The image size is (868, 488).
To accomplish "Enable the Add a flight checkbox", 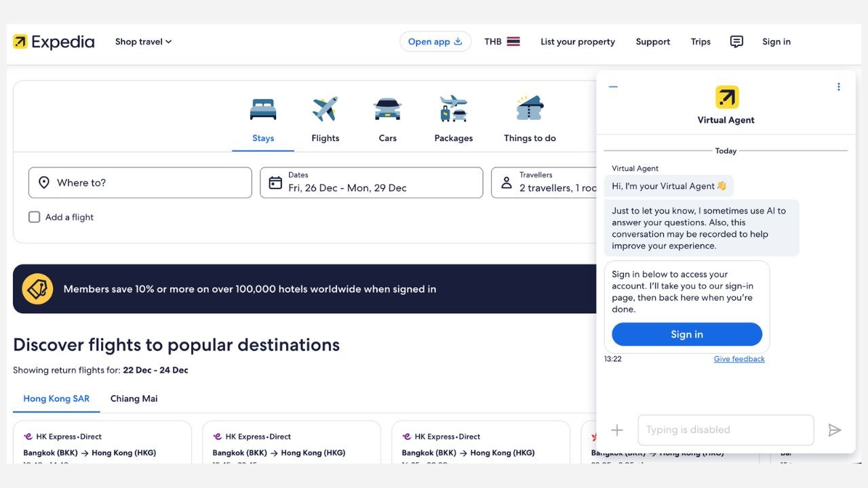I will coord(35,218).
